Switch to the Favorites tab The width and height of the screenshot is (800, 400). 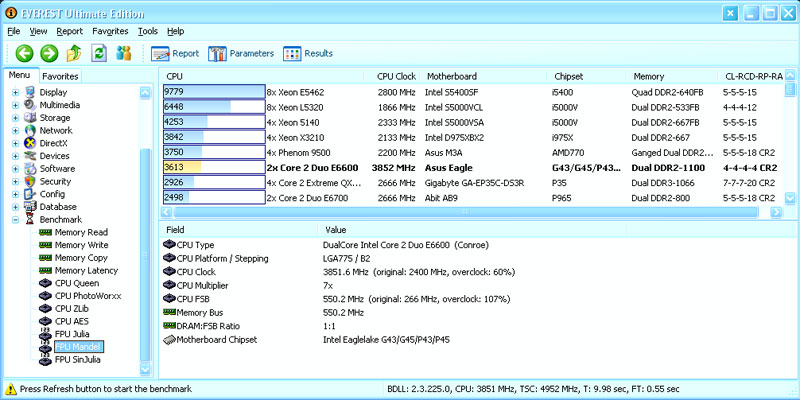tap(60, 77)
